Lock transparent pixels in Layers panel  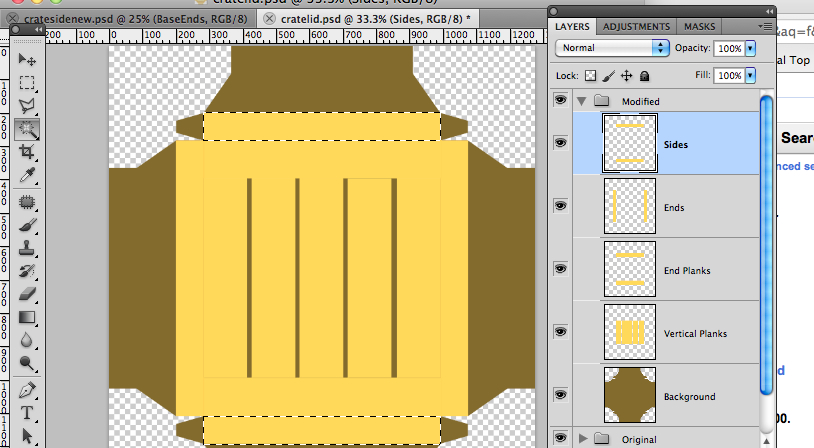click(x=591, y=76)
